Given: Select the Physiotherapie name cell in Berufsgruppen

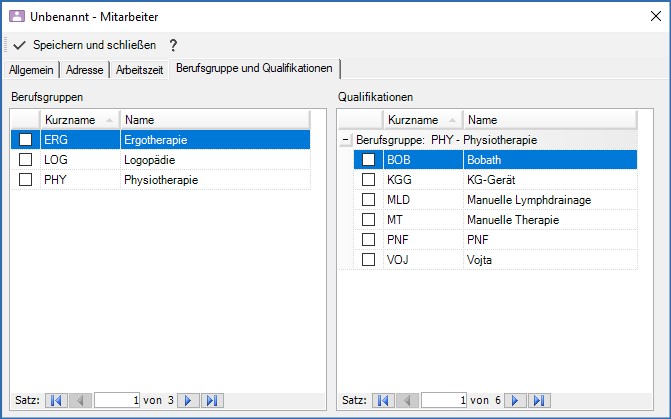Looking at the screenshot, I should [x=215, y=179].
